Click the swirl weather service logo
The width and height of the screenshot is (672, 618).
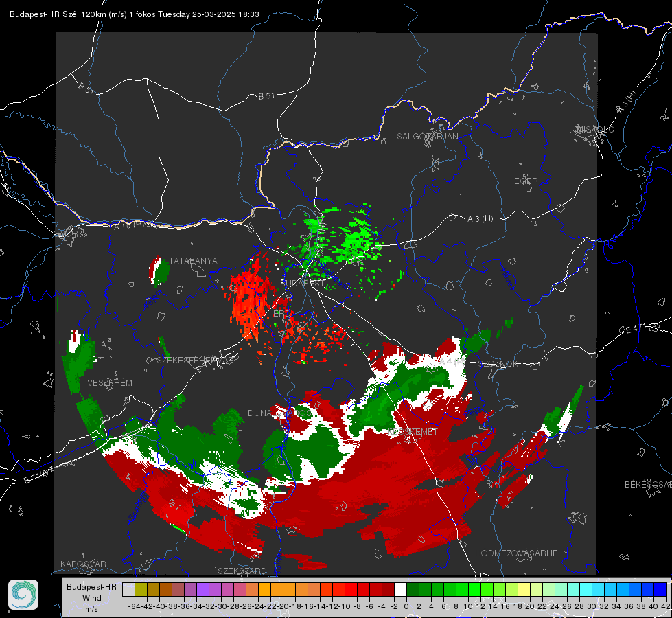click(23, 595)
